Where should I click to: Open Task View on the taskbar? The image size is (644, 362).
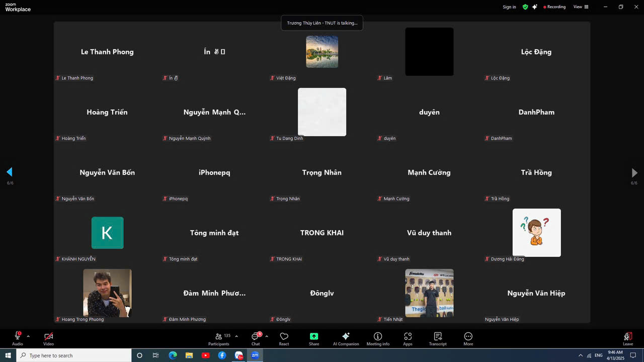click(155, 355)
